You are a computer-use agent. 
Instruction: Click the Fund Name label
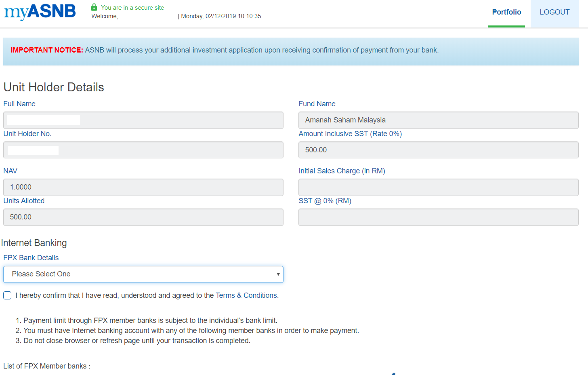click(x=317, y=104)
